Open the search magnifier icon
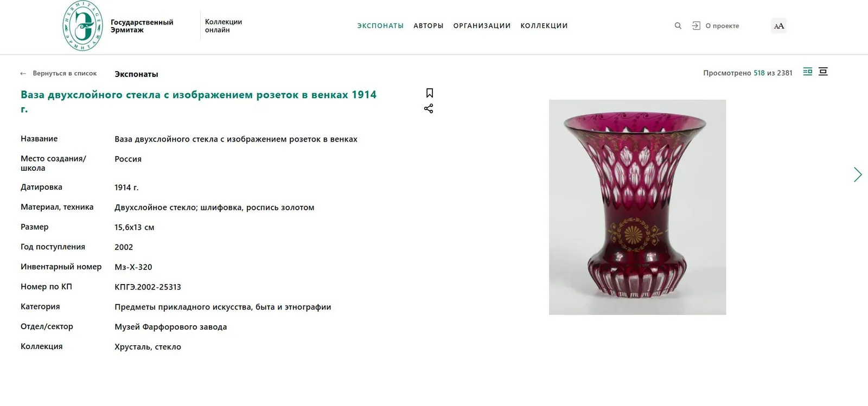Screen dimensions: 868x406 pos(678,25)
